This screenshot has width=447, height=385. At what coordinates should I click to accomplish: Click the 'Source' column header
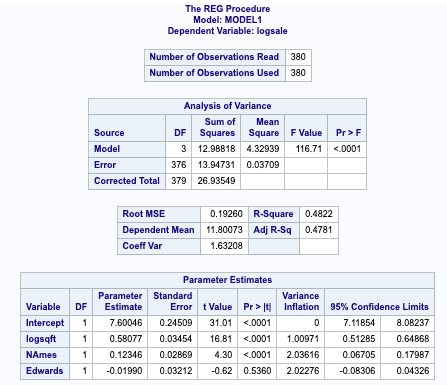point(109,133)
